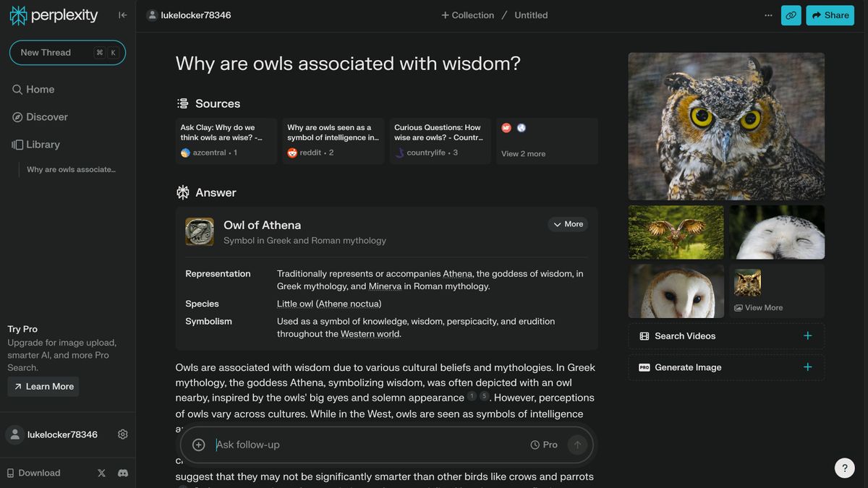
Task: Open the settings gear beside the username
Action: [x=123, y=435]
